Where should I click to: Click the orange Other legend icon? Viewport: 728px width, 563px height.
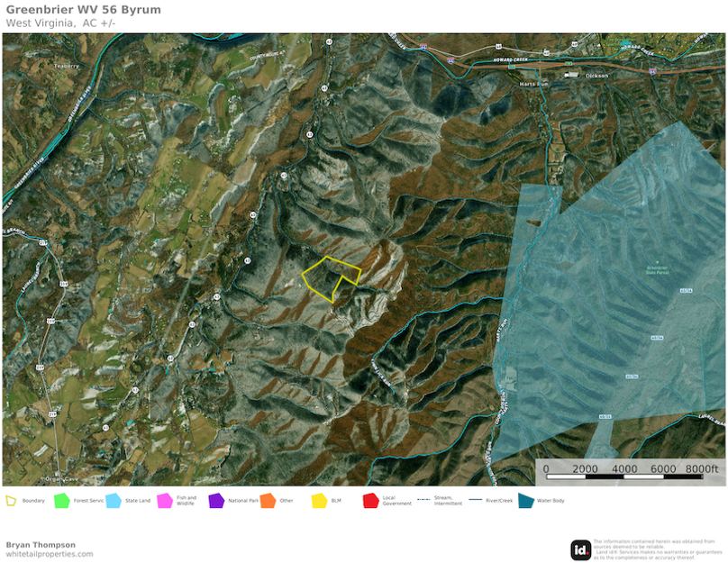(267, 501)
